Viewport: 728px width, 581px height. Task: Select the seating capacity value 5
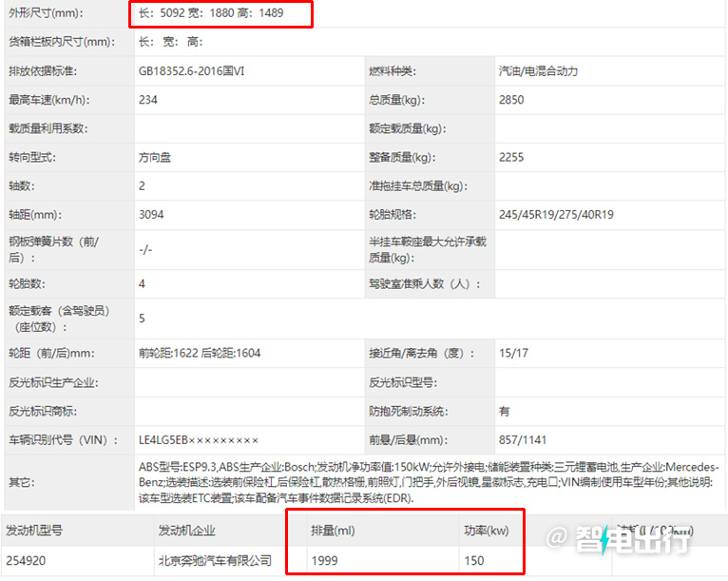click(142, 319)
